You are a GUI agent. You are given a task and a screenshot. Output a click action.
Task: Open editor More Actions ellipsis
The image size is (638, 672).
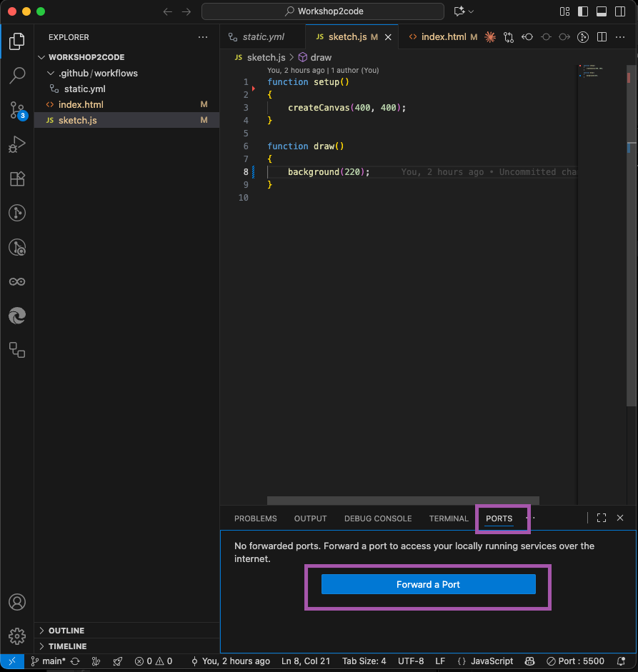click(620, 37)
